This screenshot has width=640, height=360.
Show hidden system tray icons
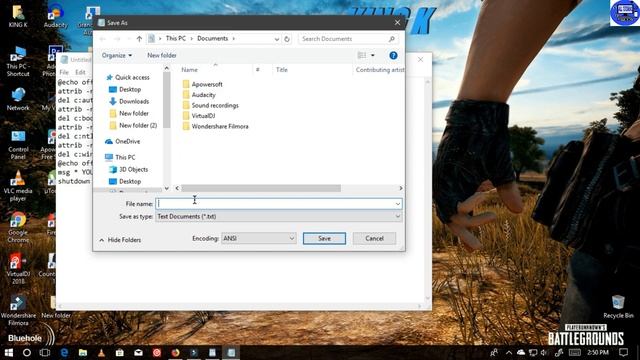[x=509, y=352]
